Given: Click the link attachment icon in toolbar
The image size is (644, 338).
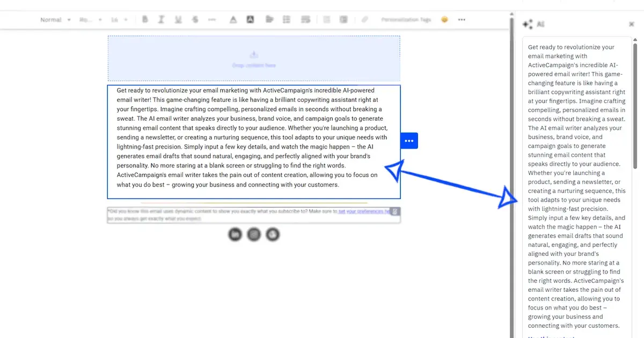Looking at the screenshot, I should pyautogui.click(x=365, y=19).
